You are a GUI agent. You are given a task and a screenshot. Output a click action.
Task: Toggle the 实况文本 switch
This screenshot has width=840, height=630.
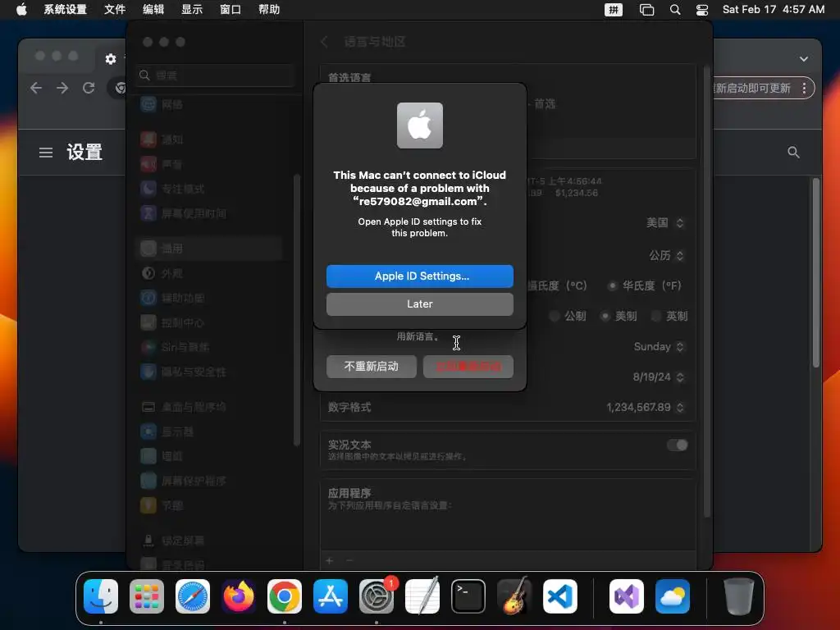[677, 445]
